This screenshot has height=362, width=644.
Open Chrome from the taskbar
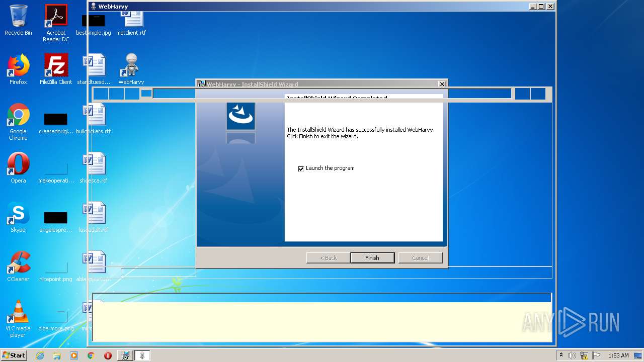[x=91, y=355]
